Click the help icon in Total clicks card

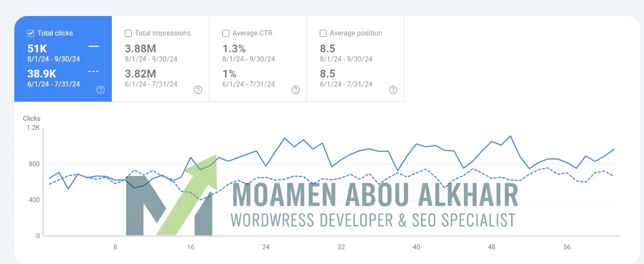tap(101, 90)
